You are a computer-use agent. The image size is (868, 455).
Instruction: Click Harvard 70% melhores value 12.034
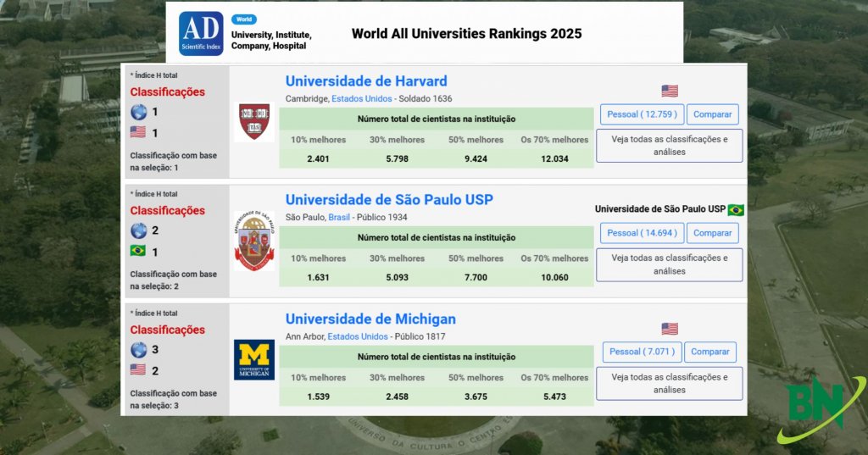click(x=554, y=158)
